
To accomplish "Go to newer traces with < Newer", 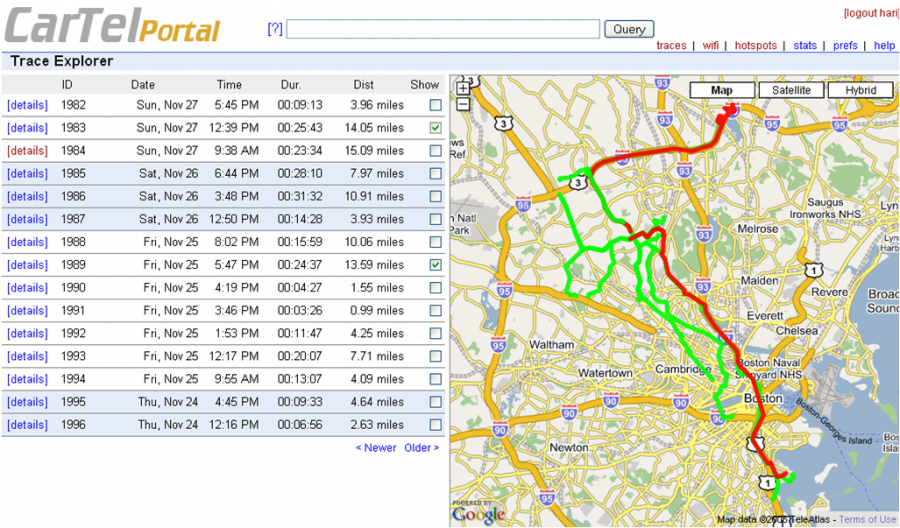I will click(376, 448).
